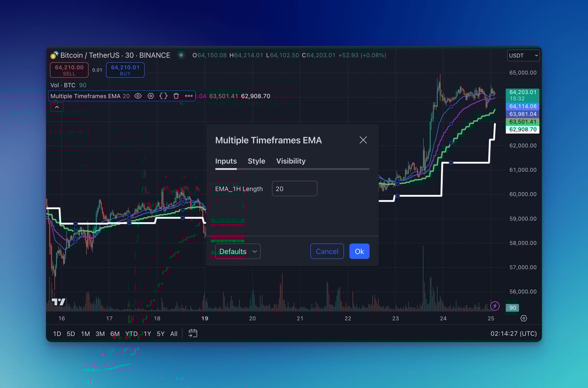The height and width of the screenshot is (388, 588).
Task: Click the 64,203.01 current price label
Action: point(522,95)
